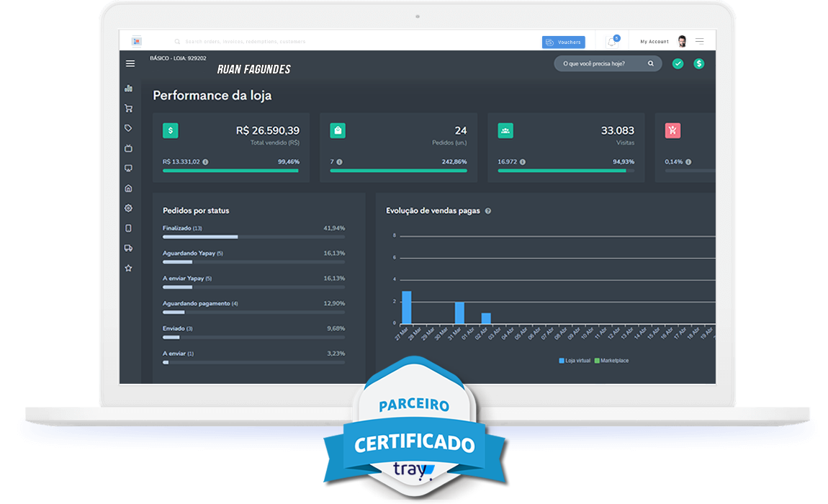Open the delivery truck sidebar icon

click(x=128, y=248)
